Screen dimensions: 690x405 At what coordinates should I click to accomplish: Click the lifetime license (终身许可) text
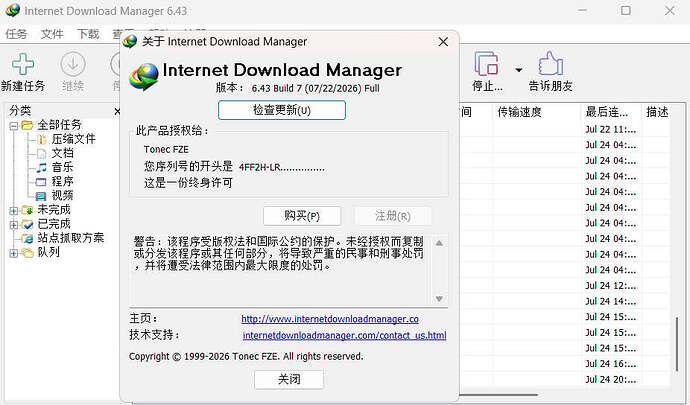pyautogui.click(x=188, y=183)
